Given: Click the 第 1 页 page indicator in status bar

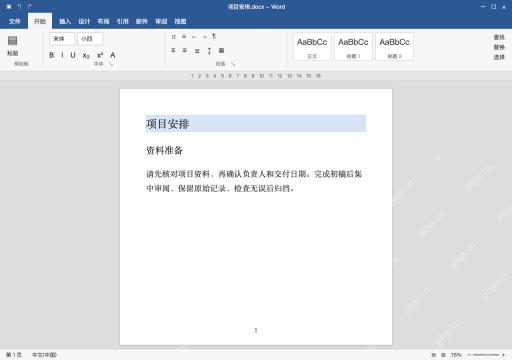Looking at the screenshot, I should (14, 355).
